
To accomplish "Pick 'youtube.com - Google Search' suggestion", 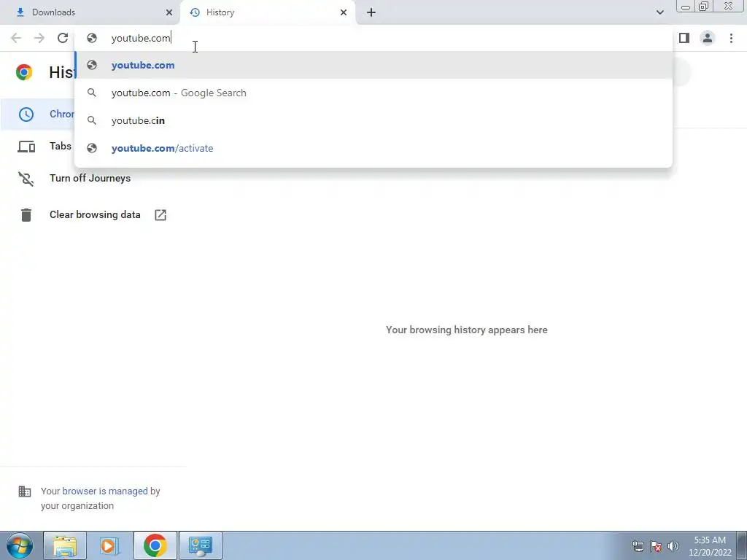I will (373, 93).
